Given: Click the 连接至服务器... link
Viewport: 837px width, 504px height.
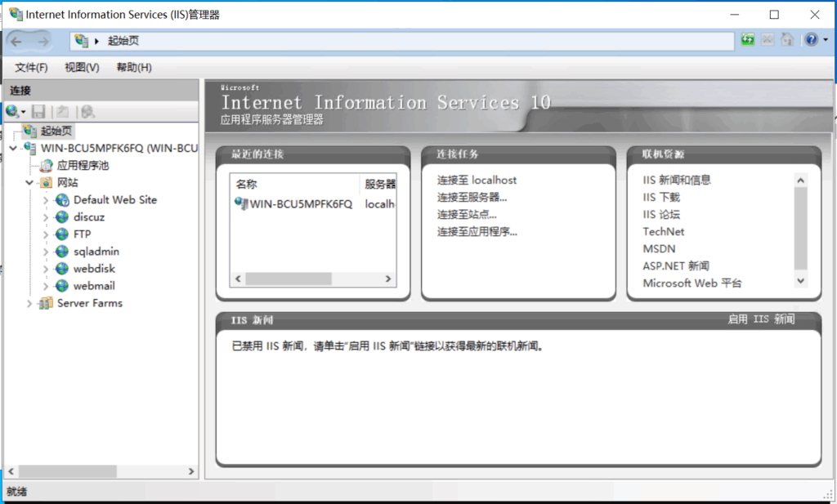Looking at the screenshot, I should 472,198.
